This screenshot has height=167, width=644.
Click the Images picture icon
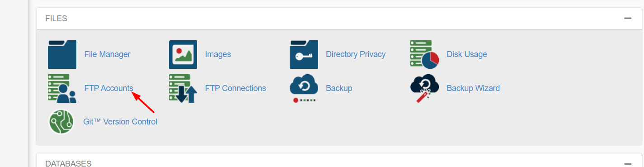(183, 54)
